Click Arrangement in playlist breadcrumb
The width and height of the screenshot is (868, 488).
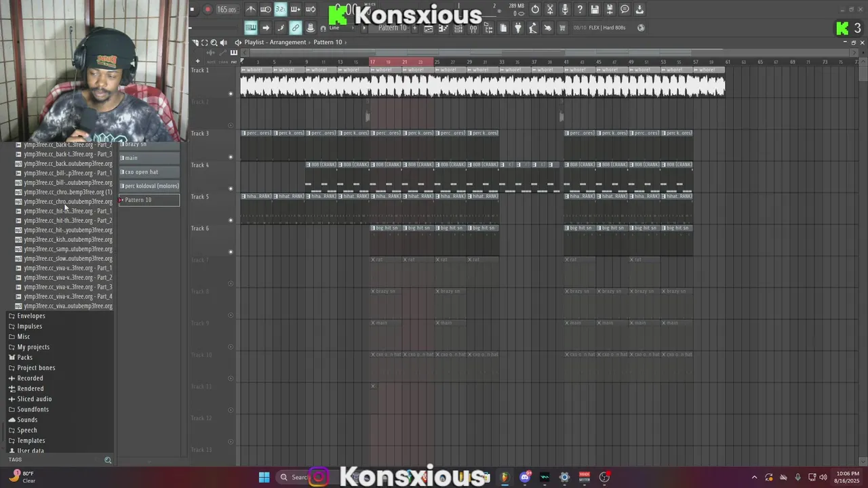point(288,42)
